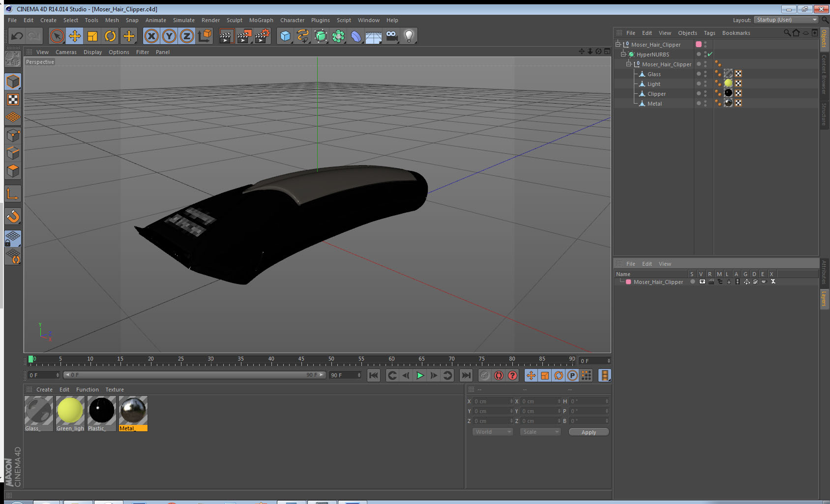Select the Live Selection tool
This screenshot has height=504, width=830.
click(57, 36)
